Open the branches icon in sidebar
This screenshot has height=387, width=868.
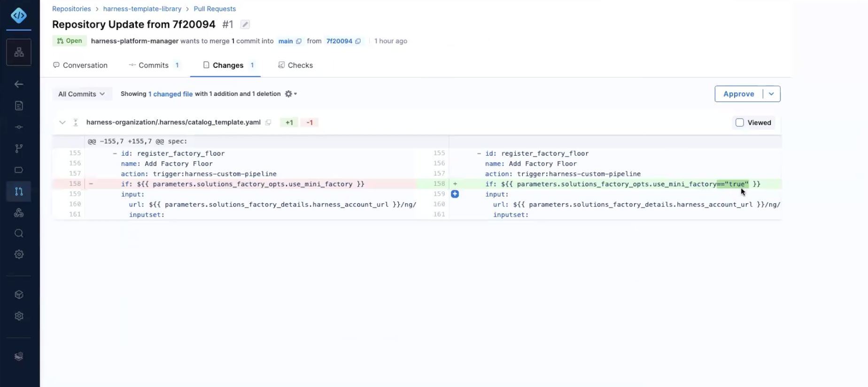19,149
